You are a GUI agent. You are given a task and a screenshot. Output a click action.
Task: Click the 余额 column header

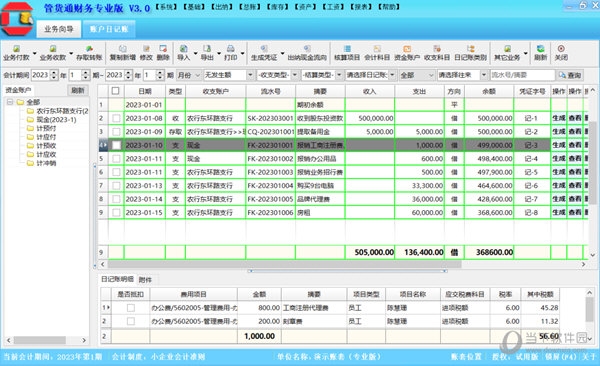(x=489, y=92)
